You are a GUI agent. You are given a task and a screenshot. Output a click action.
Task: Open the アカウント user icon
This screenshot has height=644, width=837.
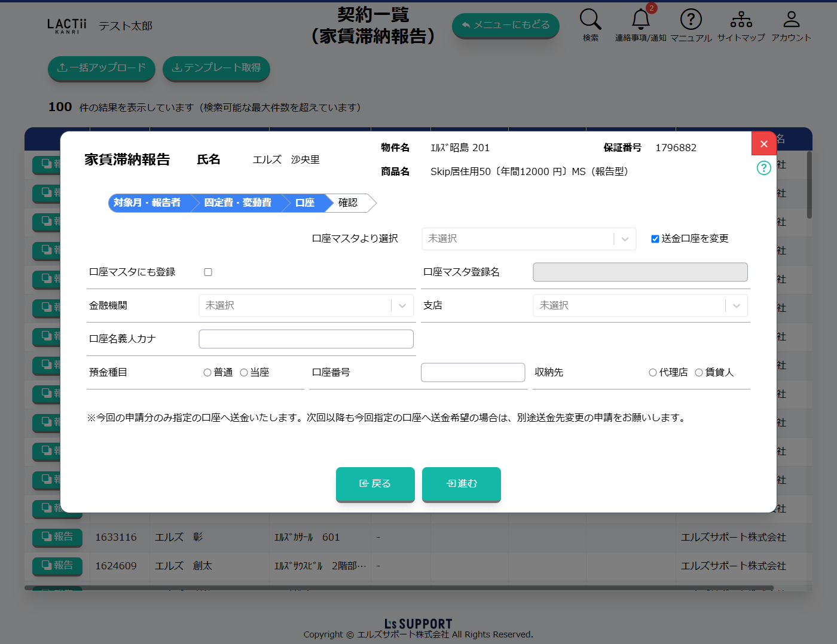point(791,20)
